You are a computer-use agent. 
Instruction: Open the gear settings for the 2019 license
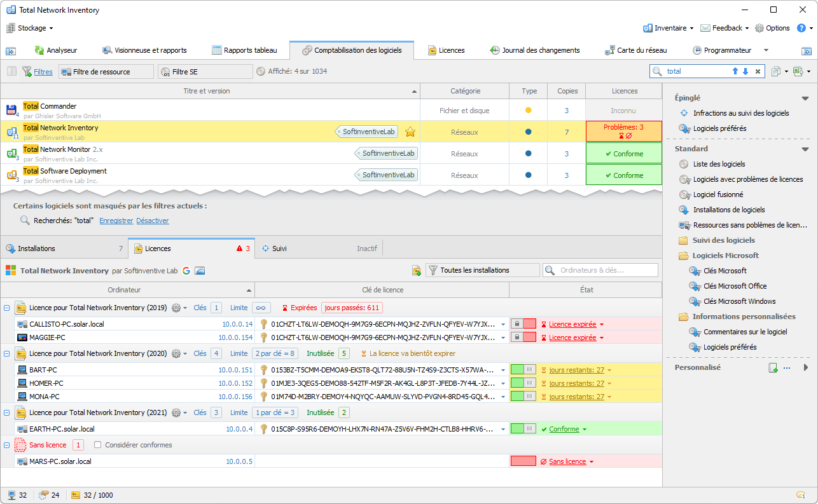pos(176,308)
